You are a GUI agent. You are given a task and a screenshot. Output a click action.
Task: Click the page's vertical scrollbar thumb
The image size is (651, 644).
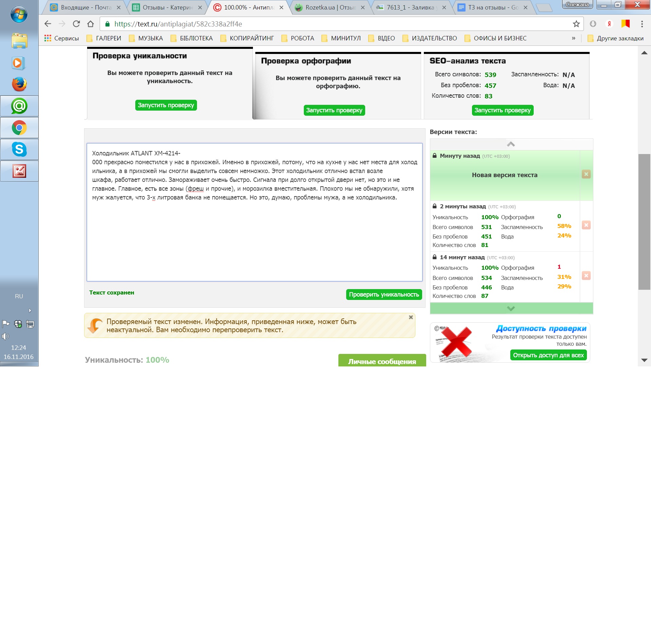[644, 222]
